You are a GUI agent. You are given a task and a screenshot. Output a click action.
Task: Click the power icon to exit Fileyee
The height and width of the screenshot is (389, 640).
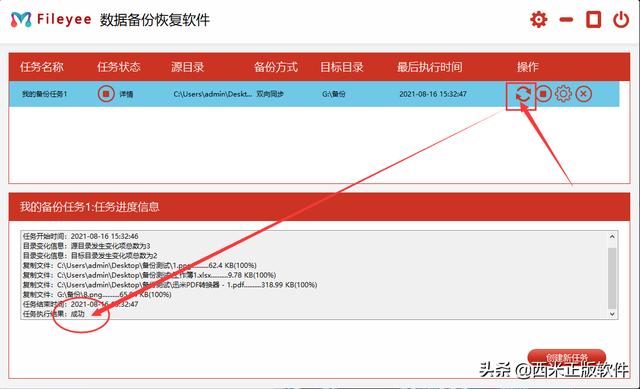click(621, 19)
